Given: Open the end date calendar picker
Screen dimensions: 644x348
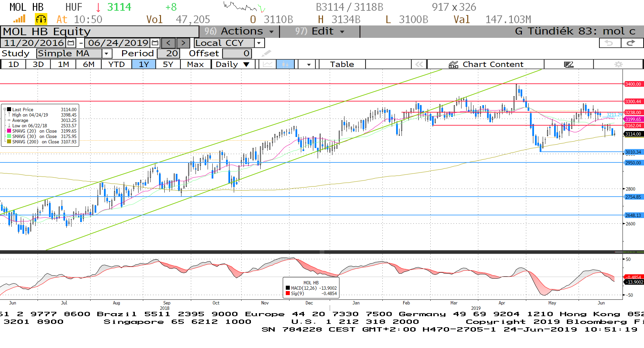Looking at the screenshot, I should (155, 43).
